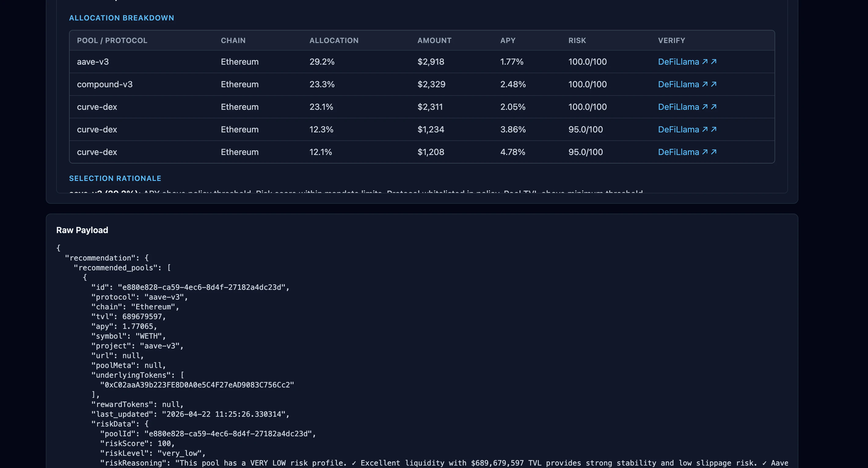This screenshot has width=868, height=468.
Task: Click the external link icon on last curve-dex row
Action: [x=706, y=152]
